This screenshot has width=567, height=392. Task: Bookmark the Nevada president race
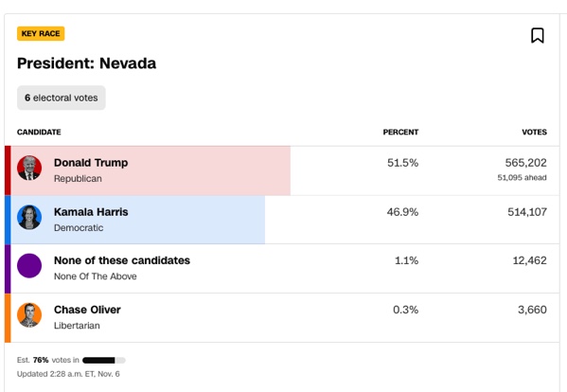tap(538, 35)
